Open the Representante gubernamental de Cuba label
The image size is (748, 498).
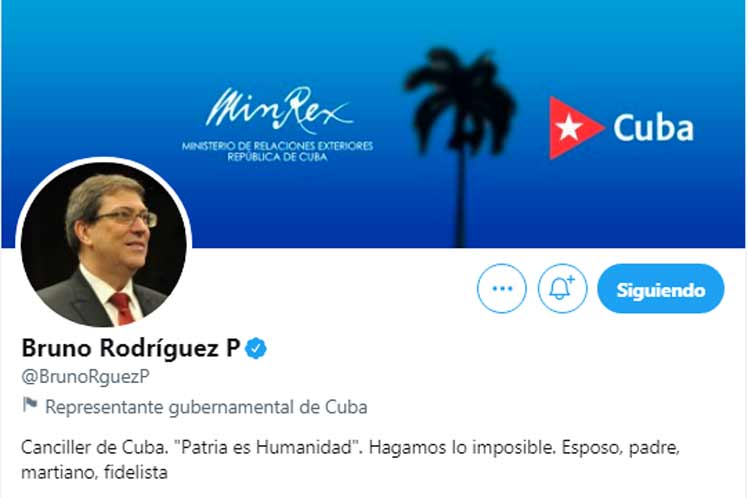pyautogui.click(x=206, y=407)
